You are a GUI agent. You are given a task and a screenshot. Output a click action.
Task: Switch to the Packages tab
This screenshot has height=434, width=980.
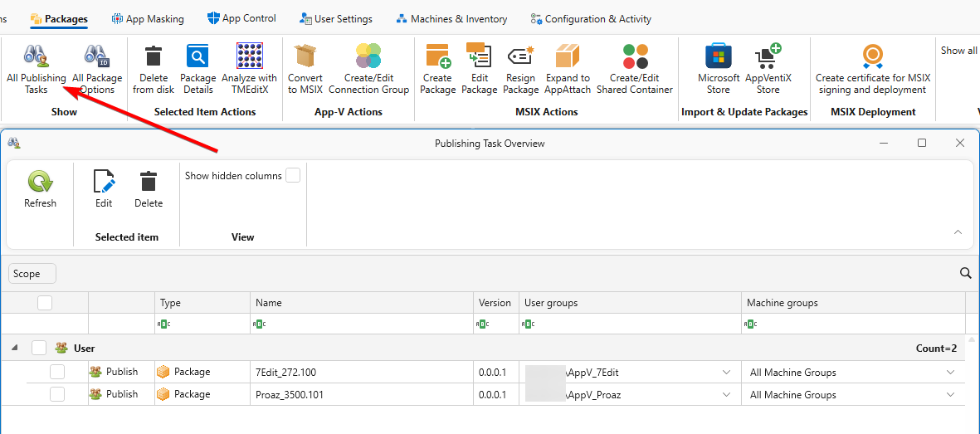pos(59,19)
